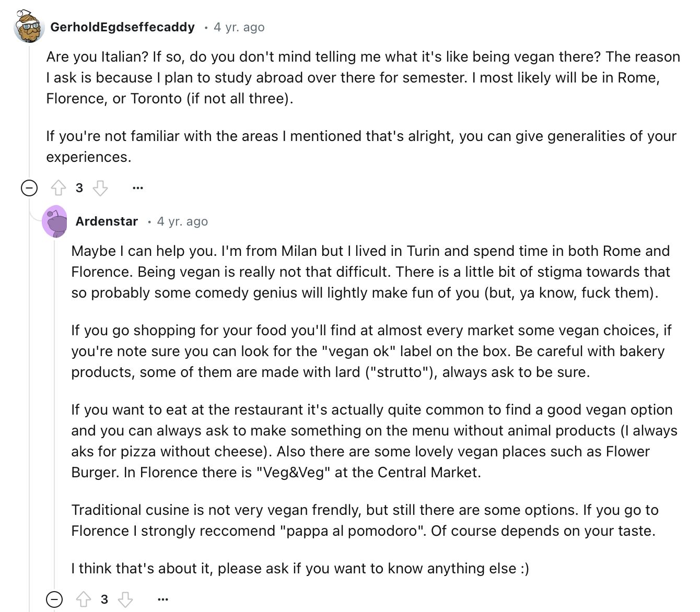Click the timestamp on Ardenstar's reply
Viewport: 700px width, 612px height.
(182, 221)
